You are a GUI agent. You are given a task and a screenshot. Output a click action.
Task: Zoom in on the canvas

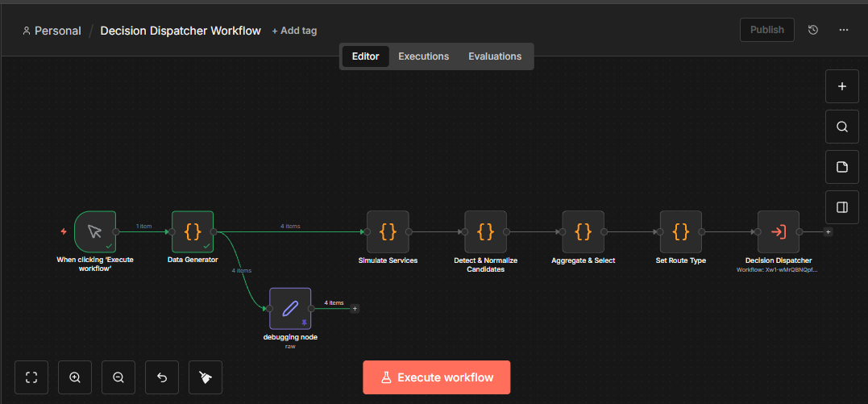[75, 377]
